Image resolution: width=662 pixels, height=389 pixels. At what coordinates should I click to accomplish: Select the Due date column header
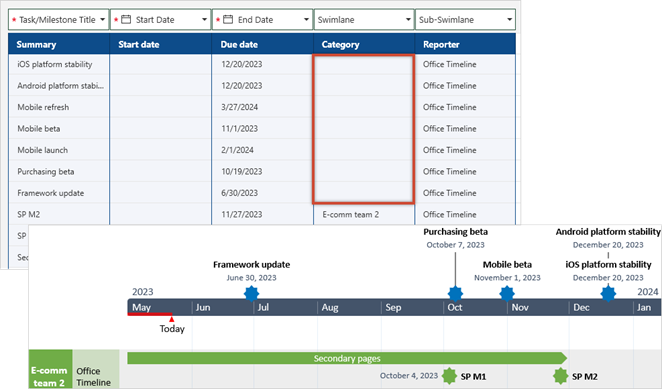pos(262,44)
